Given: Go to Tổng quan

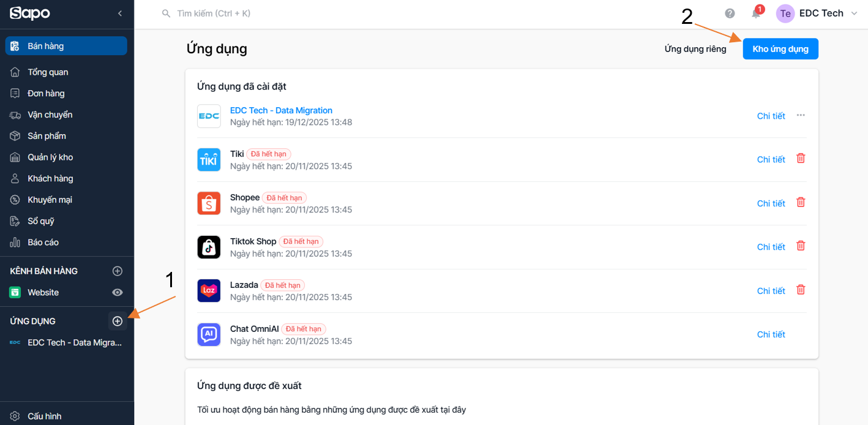Looking at the screenshot, I should point(48,72).
